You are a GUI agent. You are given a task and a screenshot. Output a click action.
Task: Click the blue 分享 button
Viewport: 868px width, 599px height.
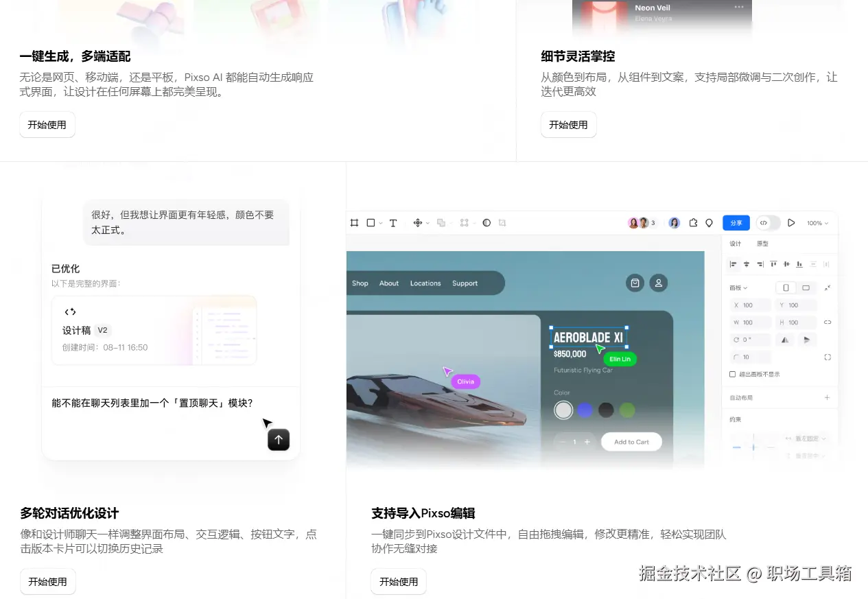pos(736,223)
